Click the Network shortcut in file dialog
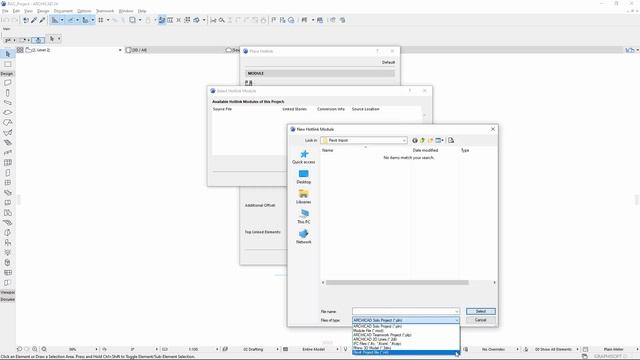640x360 pixels. 304,236
